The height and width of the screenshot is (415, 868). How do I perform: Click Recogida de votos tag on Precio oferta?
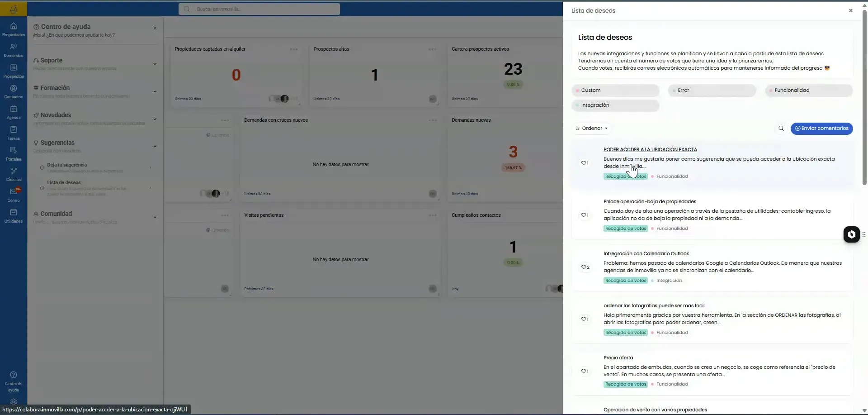[626, 385]
